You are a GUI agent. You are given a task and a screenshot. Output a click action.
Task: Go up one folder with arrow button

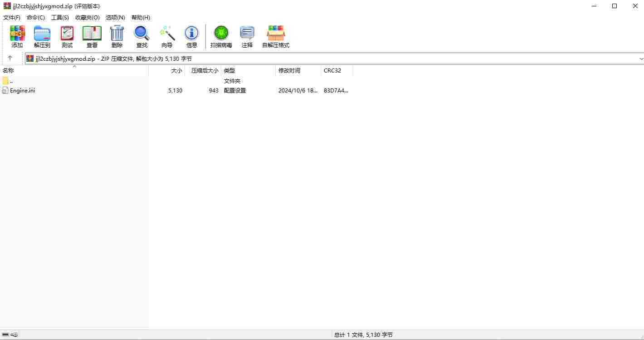(10, 58)
